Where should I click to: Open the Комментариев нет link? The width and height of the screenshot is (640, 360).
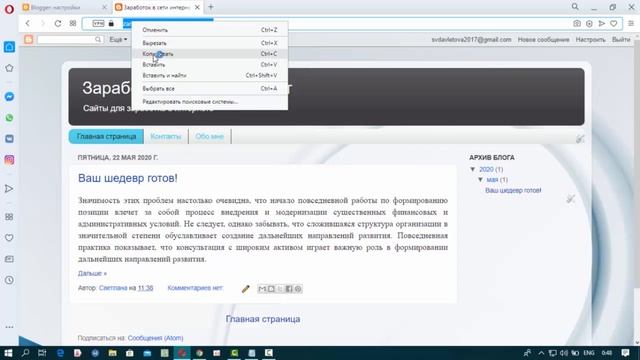tap(195, 288)
